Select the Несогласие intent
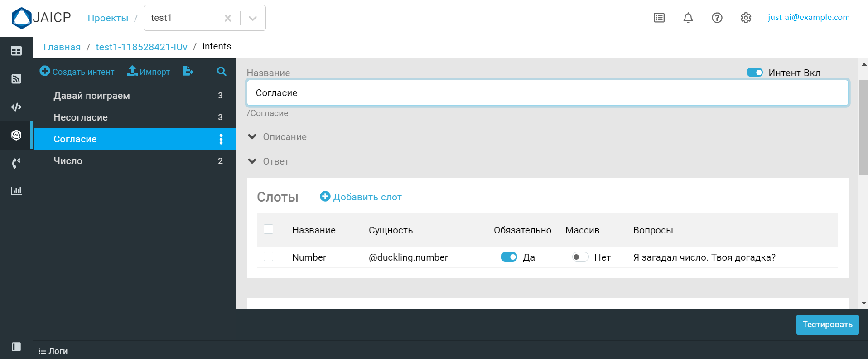The image size is (868, 359). (135, 117)
